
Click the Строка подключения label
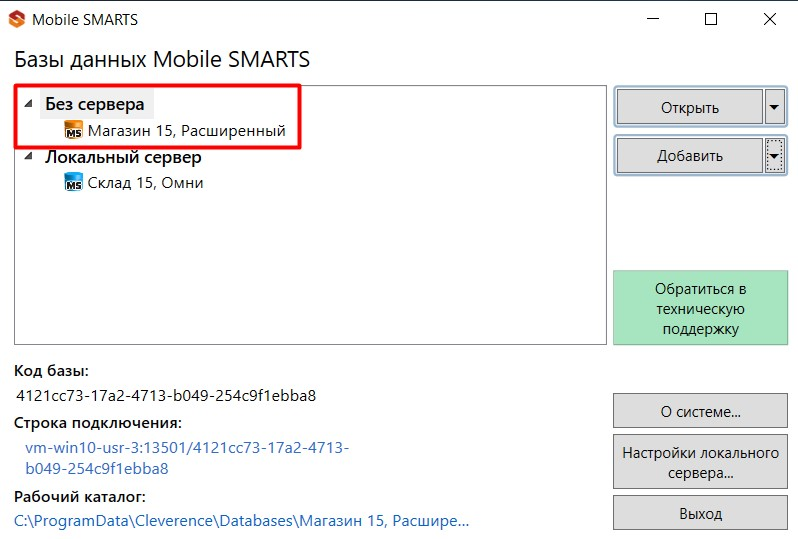[x=98, y=422]
